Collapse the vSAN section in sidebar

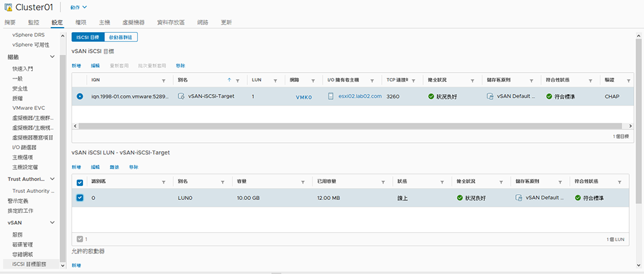(52, 223)
